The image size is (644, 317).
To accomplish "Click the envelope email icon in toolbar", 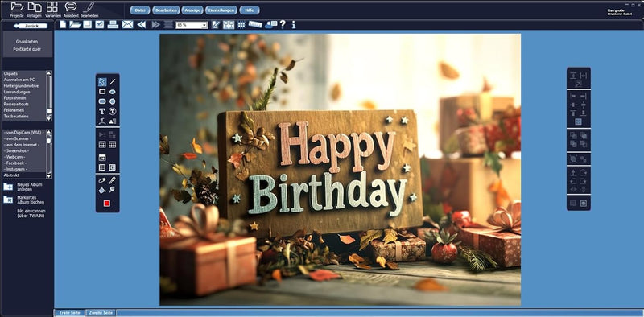I will pyautogui.click(x=127, y=24).
